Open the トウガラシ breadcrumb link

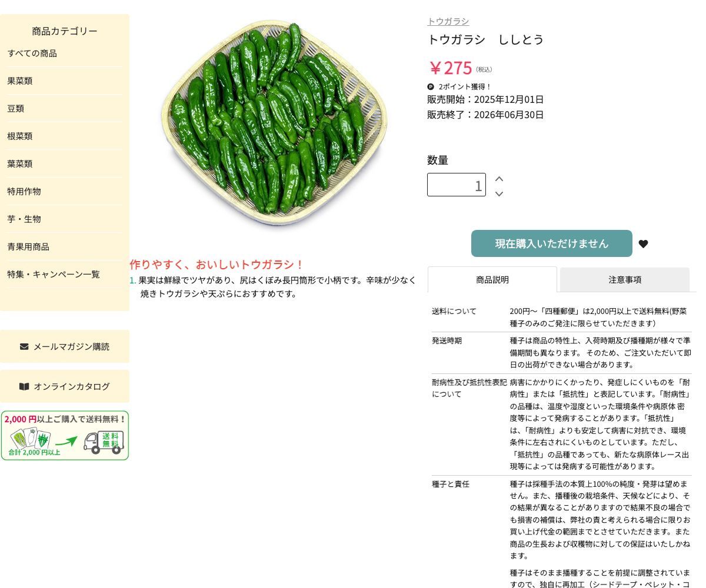click(x=448, y=21)
